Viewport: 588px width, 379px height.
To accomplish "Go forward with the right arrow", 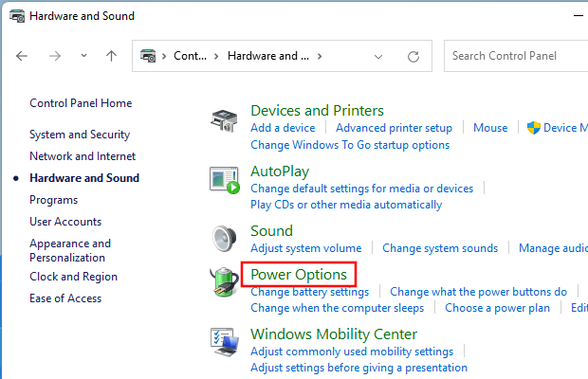I will click(x=55, y=56).
